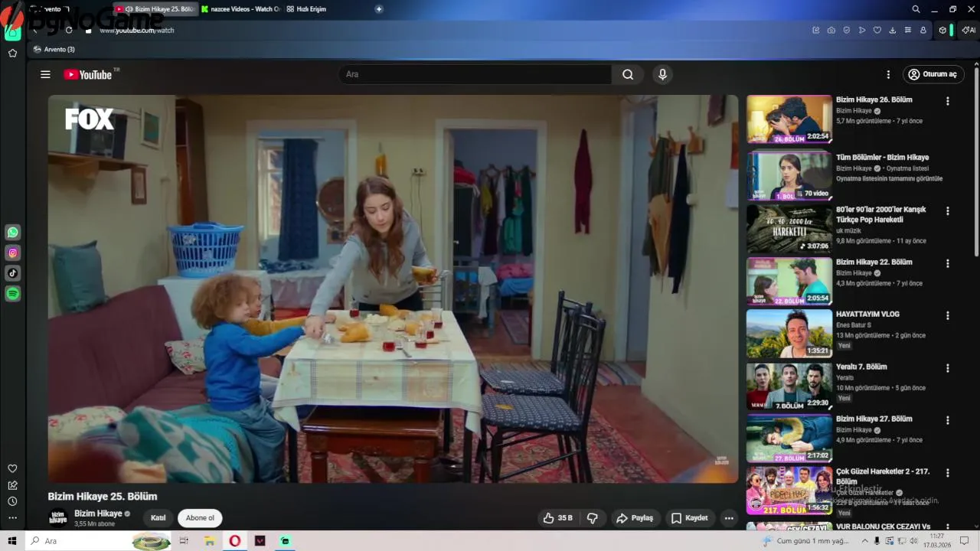980x551 pixels.
Task: Open Tüm Bölümler playlist thumbnail
Action: click(x=789, y=175)
